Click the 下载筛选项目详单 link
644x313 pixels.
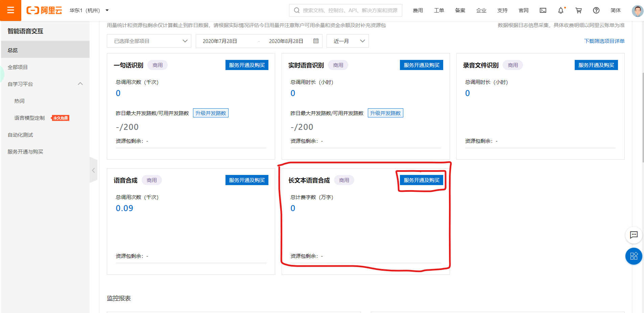[604, 41]
